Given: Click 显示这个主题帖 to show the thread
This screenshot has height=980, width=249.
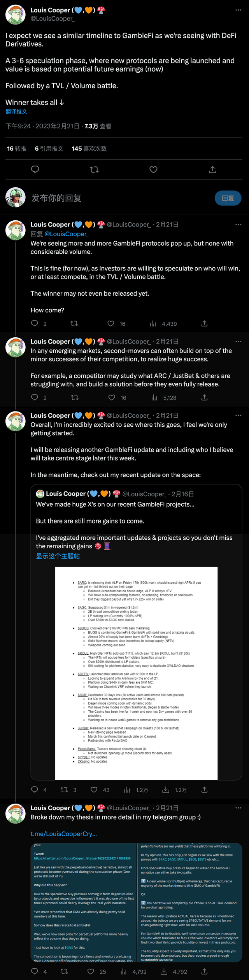Looking at the screenshot, I should pyautogui.click(x=58, y=556).
